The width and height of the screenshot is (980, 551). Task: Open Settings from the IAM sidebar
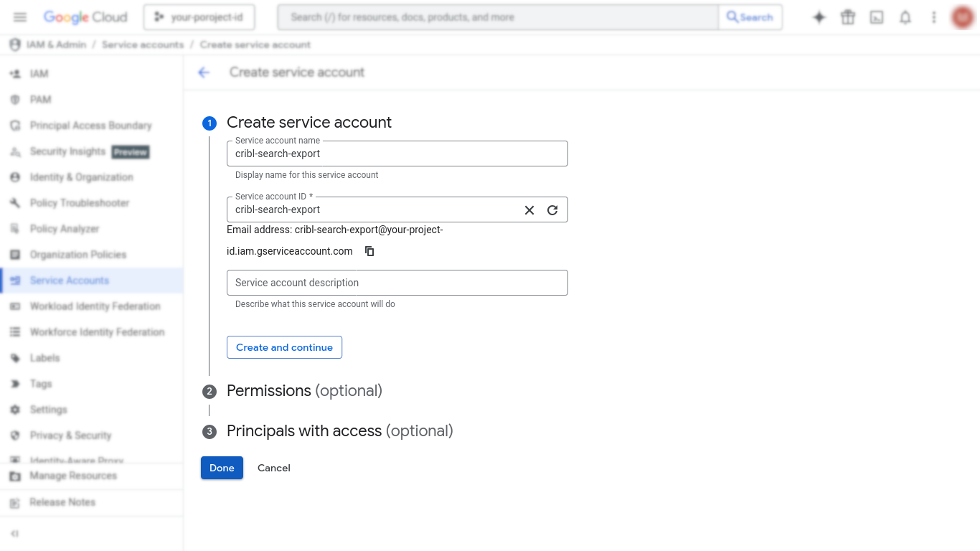click(47, 409)
